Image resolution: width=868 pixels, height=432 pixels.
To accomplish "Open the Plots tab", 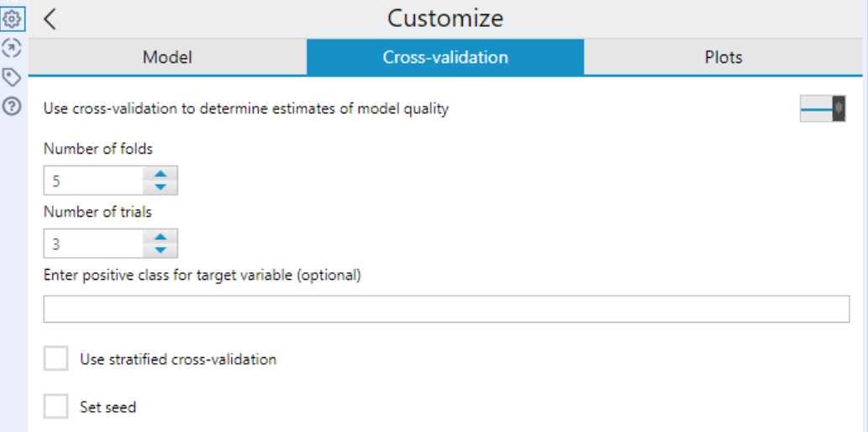I will tap(723, 58).
